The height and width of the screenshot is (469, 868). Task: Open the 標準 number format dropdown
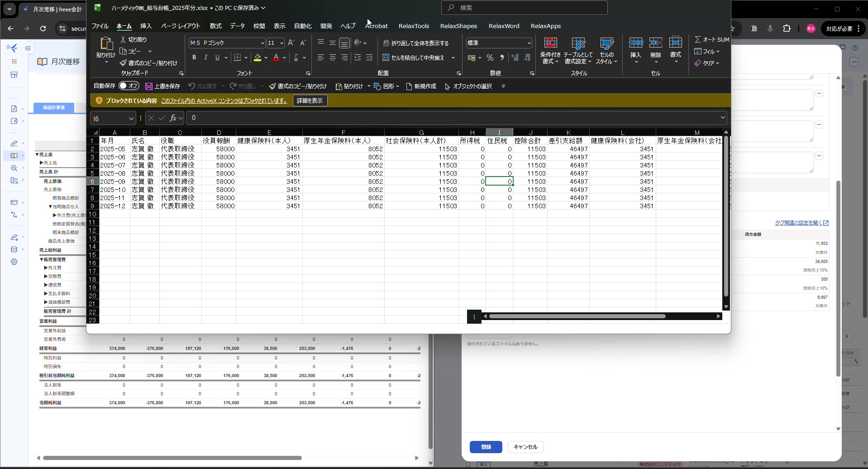529,43
